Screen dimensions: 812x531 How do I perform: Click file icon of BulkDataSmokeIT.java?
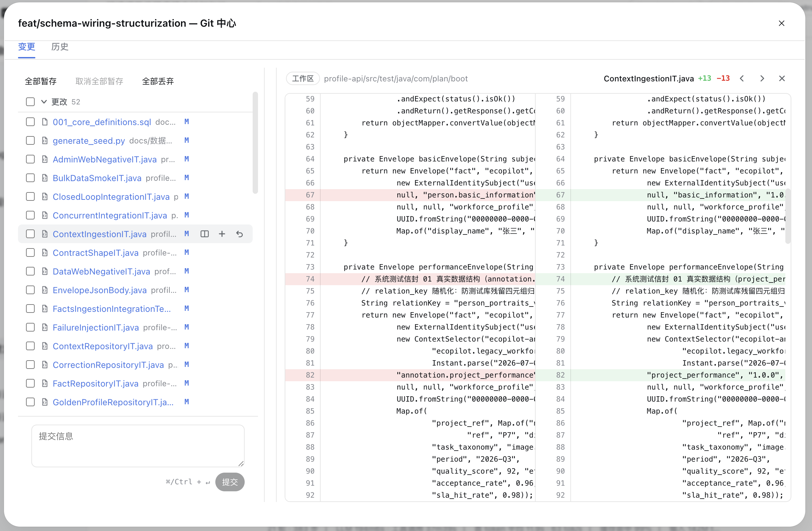[x=45, y=178]
